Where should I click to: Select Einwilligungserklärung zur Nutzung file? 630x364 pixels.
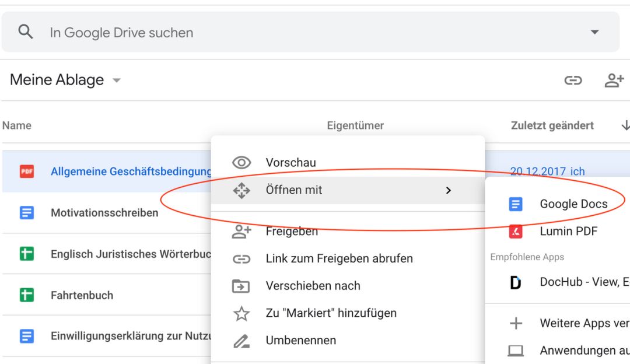click(x=131, y=336)
